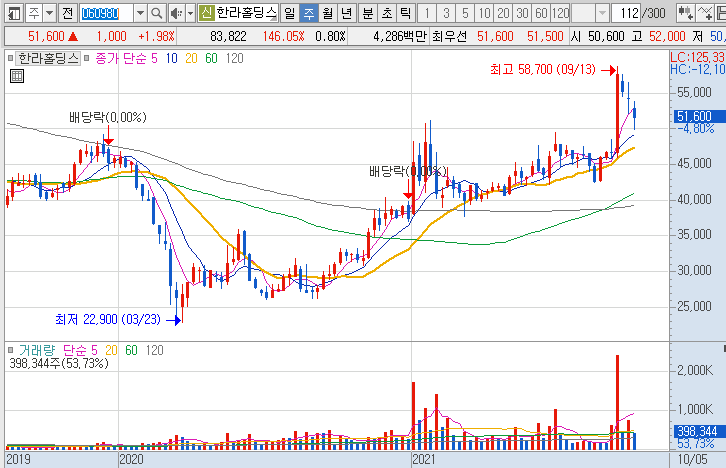This screenshot has width=726, height=468.
Task: Toggle price legend marker before 한라홀딩스
Action: (10, 58)
